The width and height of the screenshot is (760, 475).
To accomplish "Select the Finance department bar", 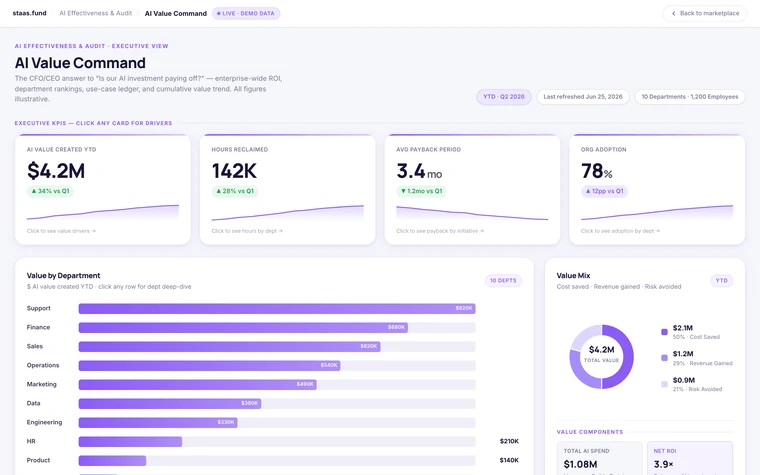I will click(243, 328).
